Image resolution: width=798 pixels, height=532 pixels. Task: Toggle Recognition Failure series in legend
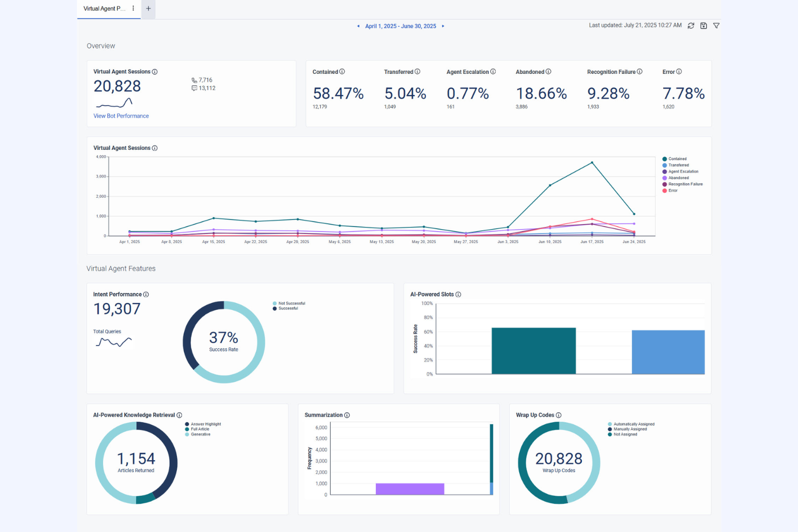[683, 184]
